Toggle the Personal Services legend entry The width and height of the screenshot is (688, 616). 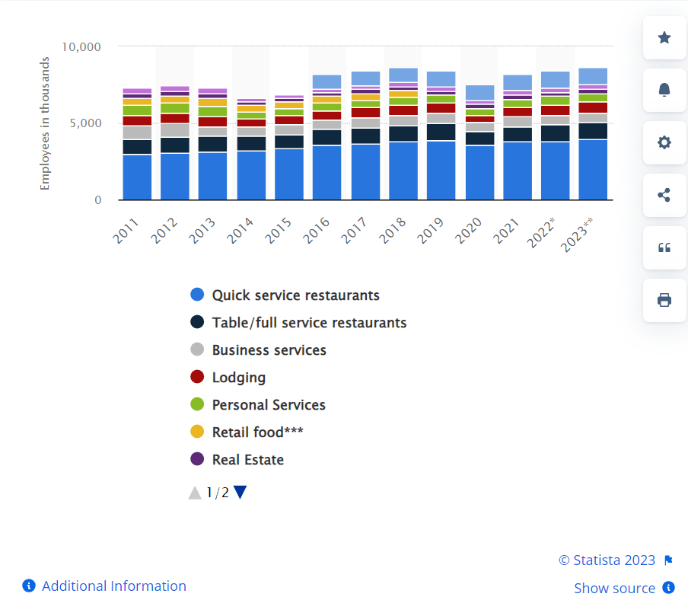tap(268, 405)
